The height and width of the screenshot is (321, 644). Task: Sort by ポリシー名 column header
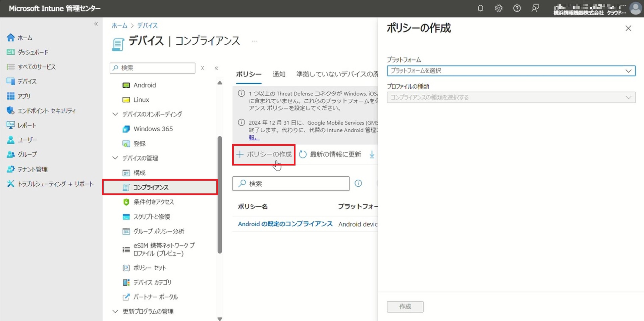point(253,207)
